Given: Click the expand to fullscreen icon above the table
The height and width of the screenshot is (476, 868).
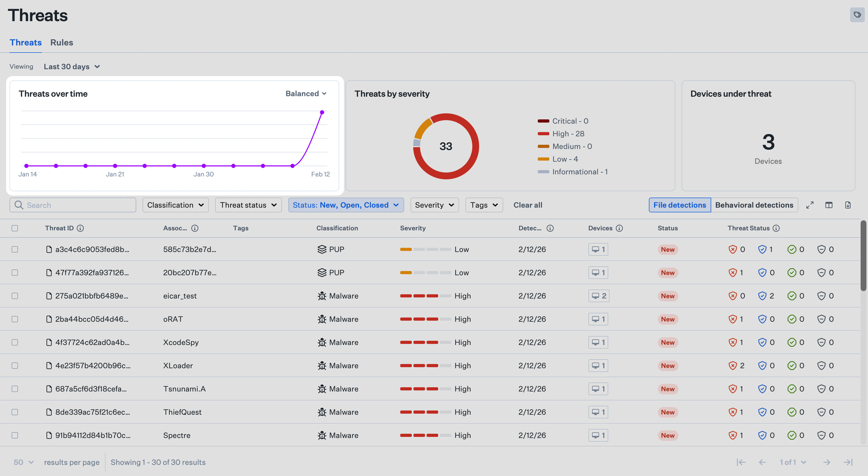Looking at the screenshot, I should tap(810, 205).
